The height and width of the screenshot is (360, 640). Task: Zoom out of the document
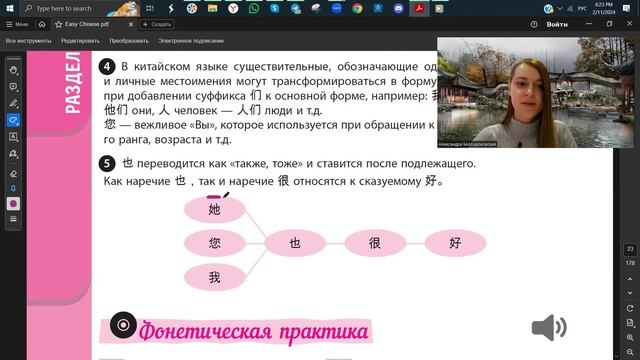[630, 351]
